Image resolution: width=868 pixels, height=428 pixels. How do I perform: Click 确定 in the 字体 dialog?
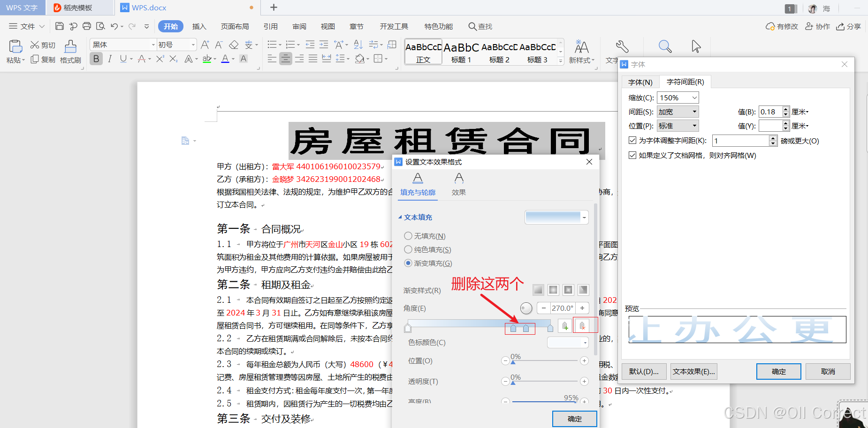pyautogui.click(x=779, y=371)
